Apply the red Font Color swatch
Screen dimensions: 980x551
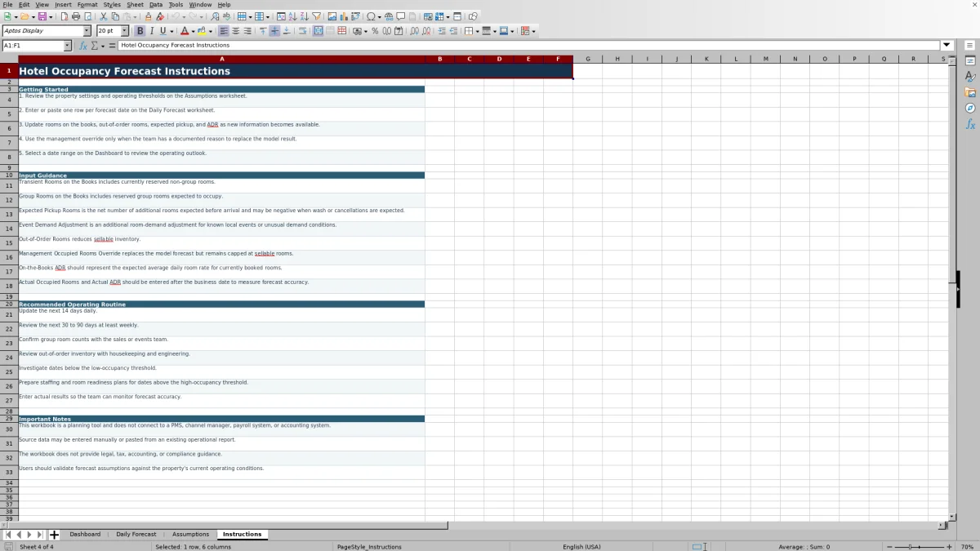click(x=185, y=31)
